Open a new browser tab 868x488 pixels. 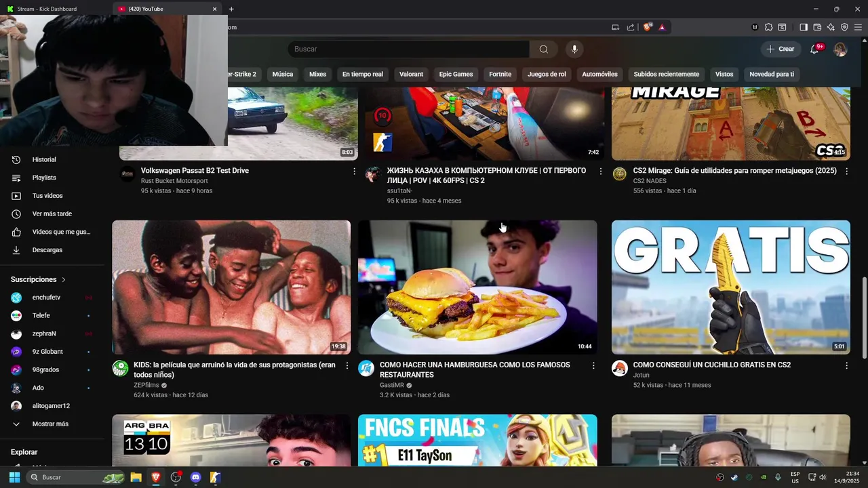(231, 9)
